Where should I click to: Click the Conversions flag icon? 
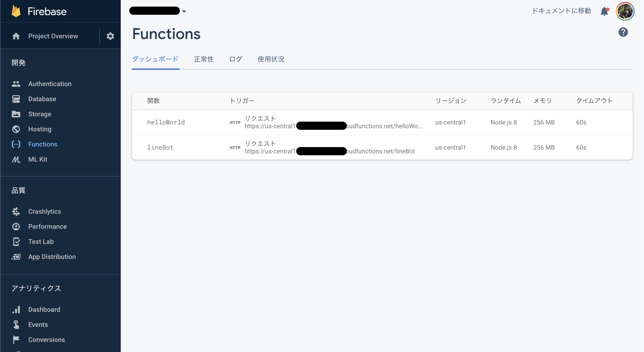coord(16,340)
